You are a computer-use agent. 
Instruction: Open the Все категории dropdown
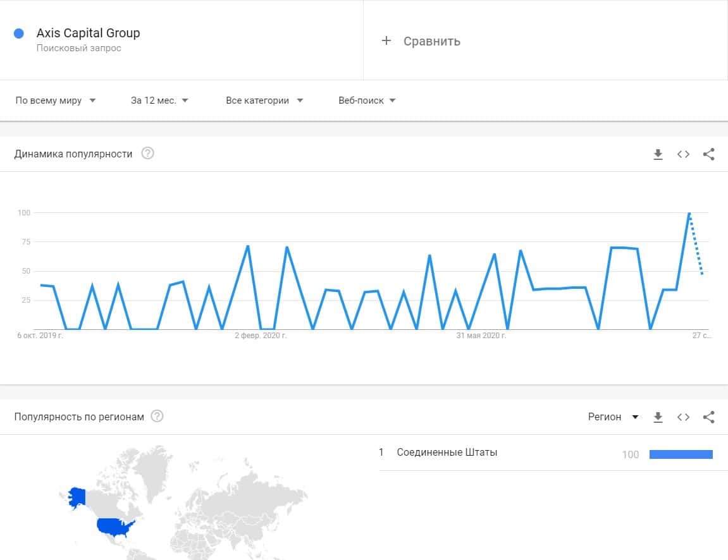click(264, 100)
